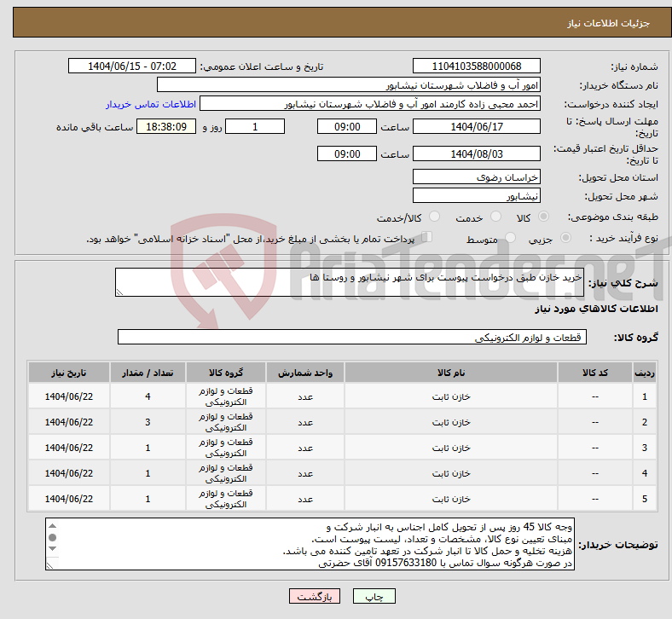Screen dimensions: 672x619
Task: Click the announcement date field 1404/06/15 - 07:02
Action: (x=132, y=66)
